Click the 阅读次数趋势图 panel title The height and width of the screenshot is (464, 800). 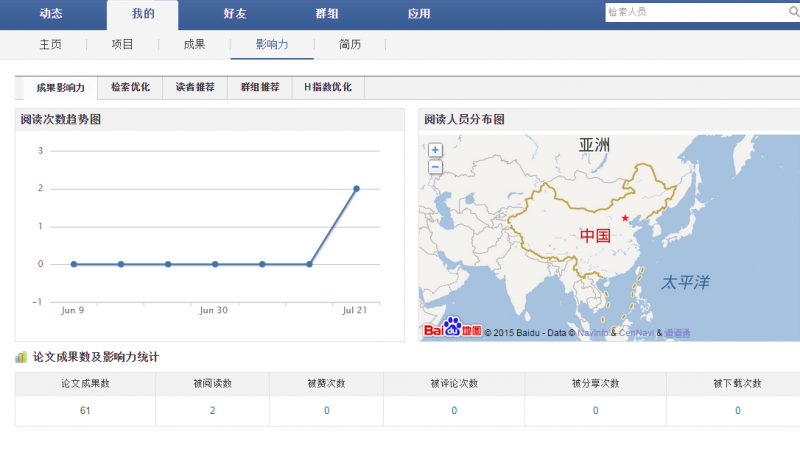(x=61, y=119)
